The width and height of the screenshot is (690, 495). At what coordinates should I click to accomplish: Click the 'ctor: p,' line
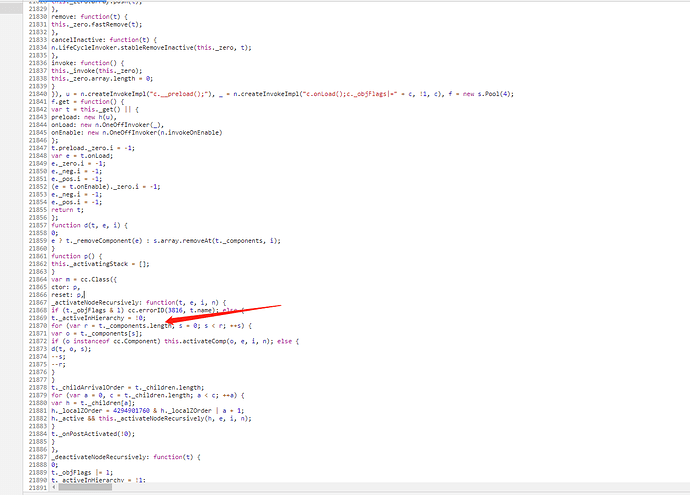pyautogui.click(x=66, y=287)
